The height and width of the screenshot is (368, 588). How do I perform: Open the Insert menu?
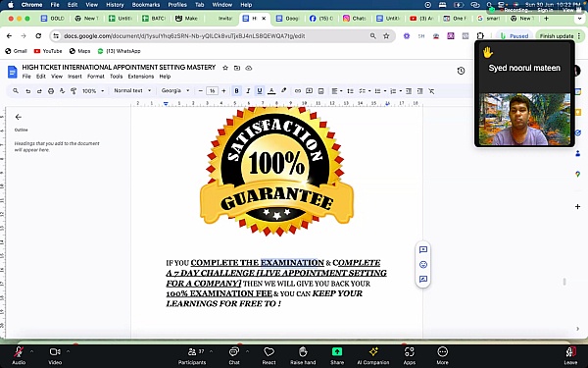coord(74,77)
